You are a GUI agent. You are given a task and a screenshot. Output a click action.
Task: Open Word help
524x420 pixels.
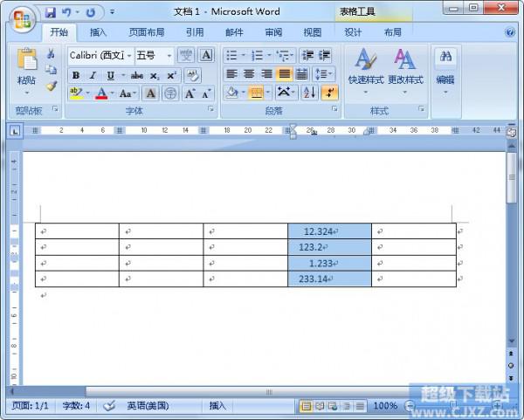coord(510,32)
